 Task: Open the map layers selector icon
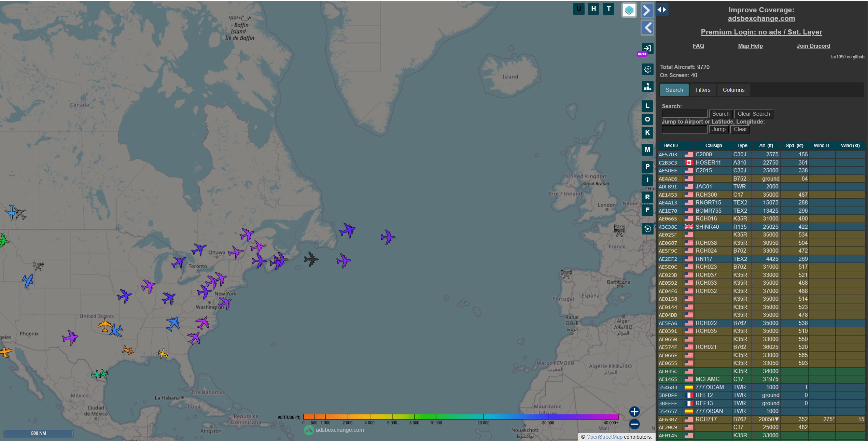[x=629, y=10]
